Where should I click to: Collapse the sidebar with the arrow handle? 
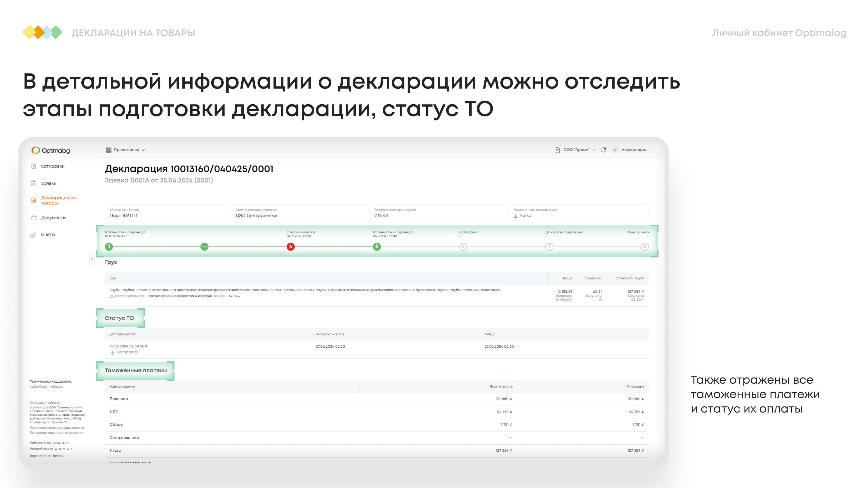pyautogui.click(x=92, y=259)
